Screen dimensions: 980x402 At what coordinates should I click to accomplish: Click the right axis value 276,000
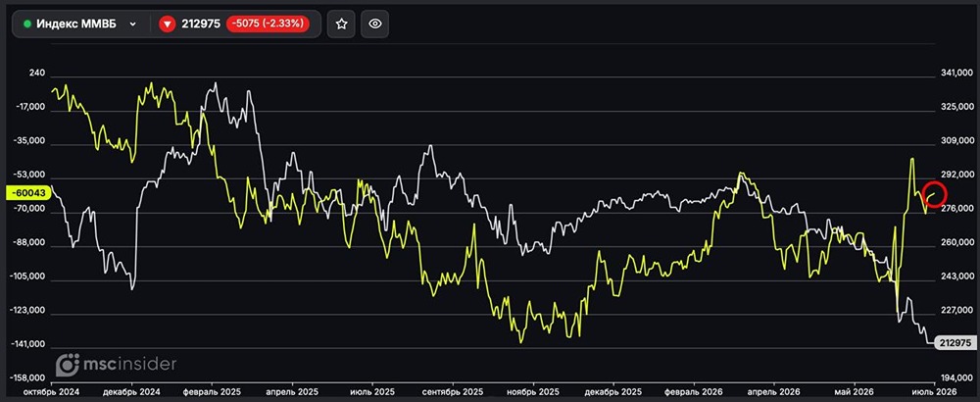click(956, 210)
